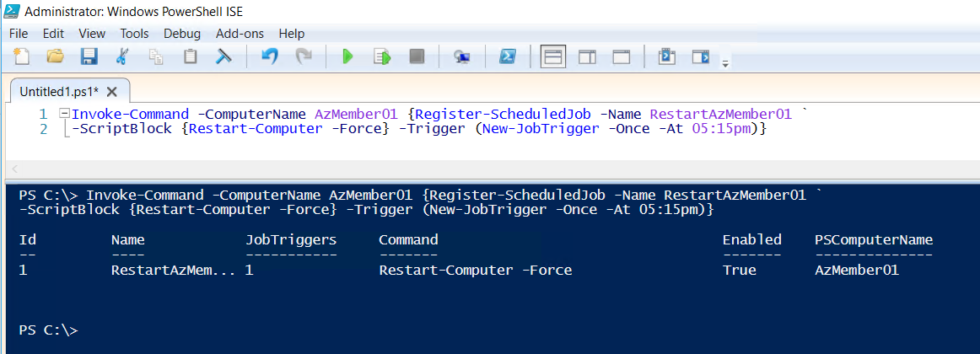Click the New Remote PowerShell Tab icon
Image resolution: width=980 pixels, height=354 pixels.
461,57
